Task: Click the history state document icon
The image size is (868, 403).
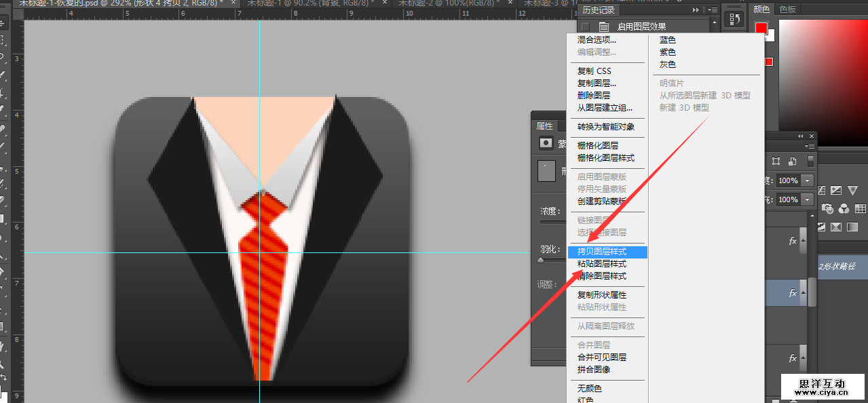Action: (604, 27)
